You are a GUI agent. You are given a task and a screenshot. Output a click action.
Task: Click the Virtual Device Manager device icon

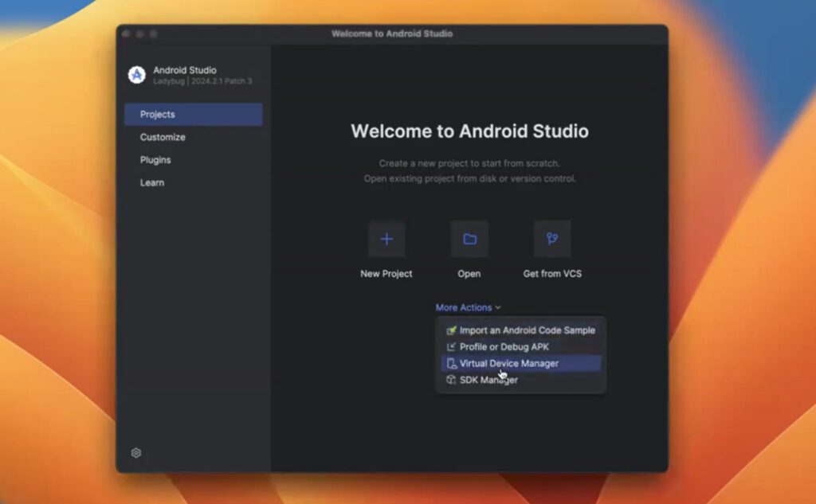[453, 363]
